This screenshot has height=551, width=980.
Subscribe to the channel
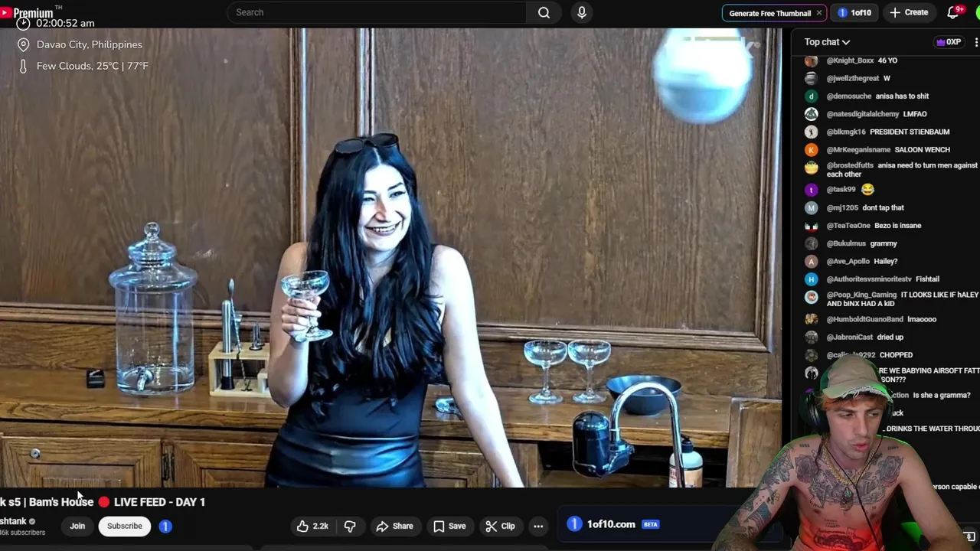(125, 526)
